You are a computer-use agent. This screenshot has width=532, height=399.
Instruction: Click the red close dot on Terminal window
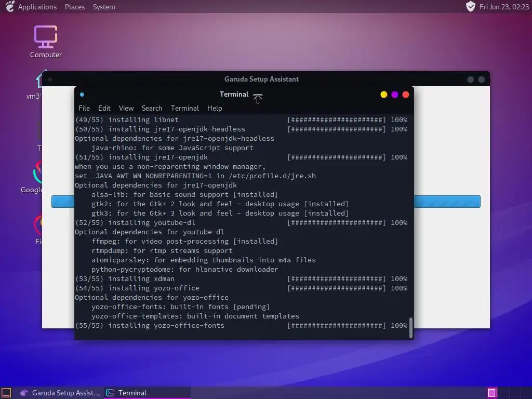(x=405, y=95)
